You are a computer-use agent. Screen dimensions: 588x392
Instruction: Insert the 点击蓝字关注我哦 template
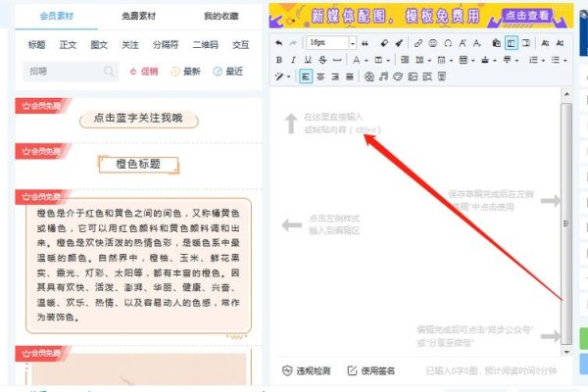(139, 119)
